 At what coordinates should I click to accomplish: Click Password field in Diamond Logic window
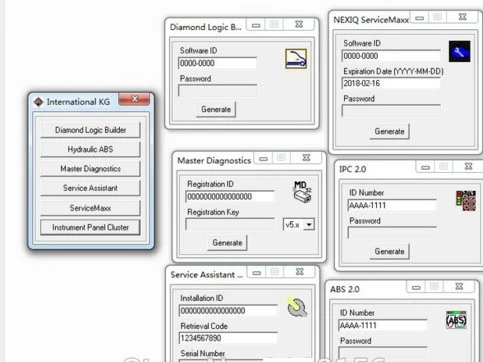coord(217,91)
